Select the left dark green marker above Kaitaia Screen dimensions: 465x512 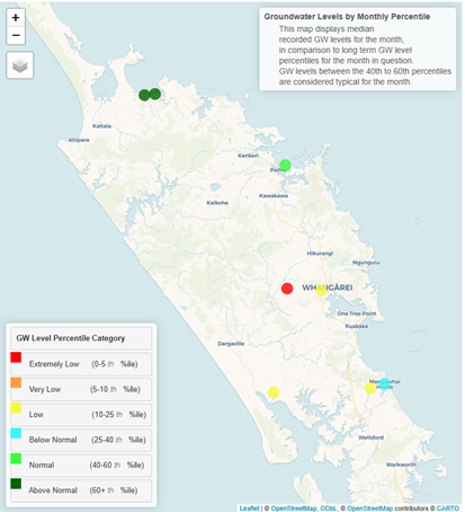144,95
